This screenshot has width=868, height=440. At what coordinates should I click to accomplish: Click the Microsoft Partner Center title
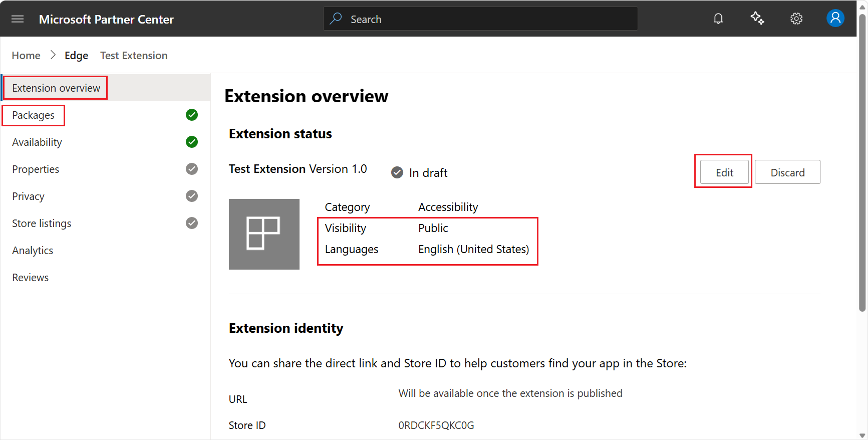[106, 19]
